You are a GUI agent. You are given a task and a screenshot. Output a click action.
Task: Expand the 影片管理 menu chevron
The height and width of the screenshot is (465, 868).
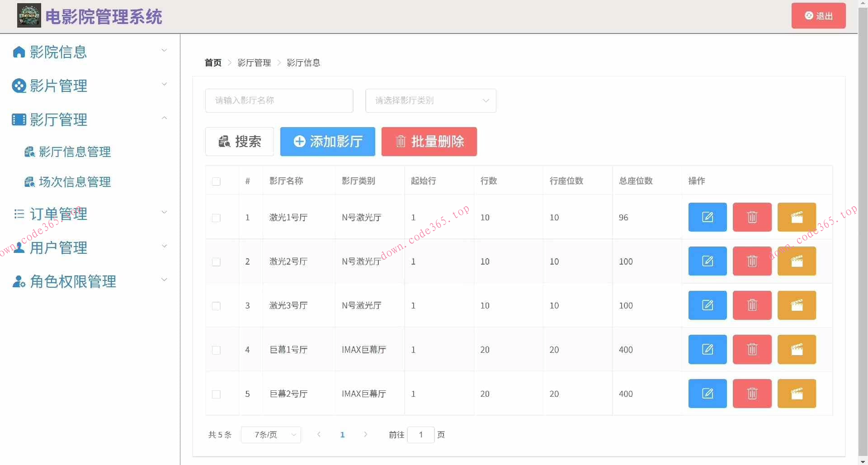point(164,84)
